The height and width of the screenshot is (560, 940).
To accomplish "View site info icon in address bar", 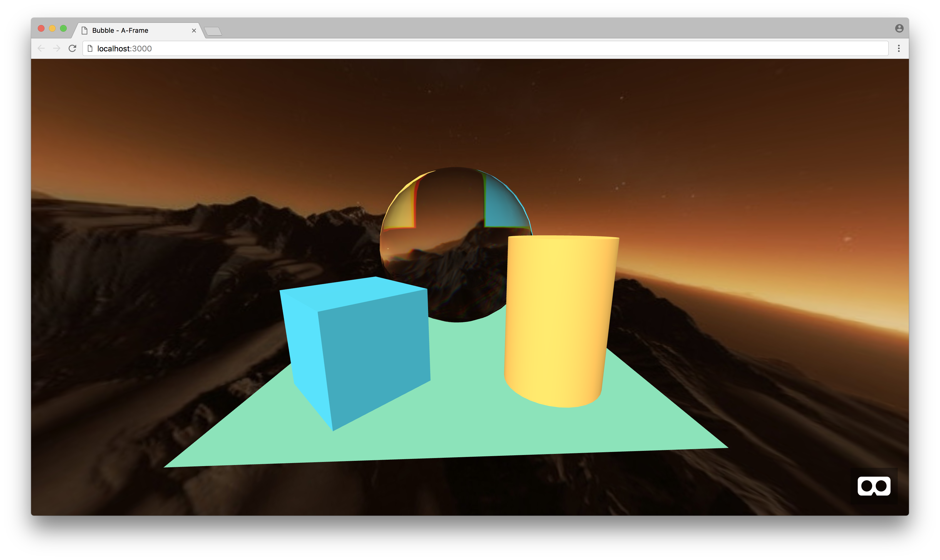I will click(x=90, y=48).
